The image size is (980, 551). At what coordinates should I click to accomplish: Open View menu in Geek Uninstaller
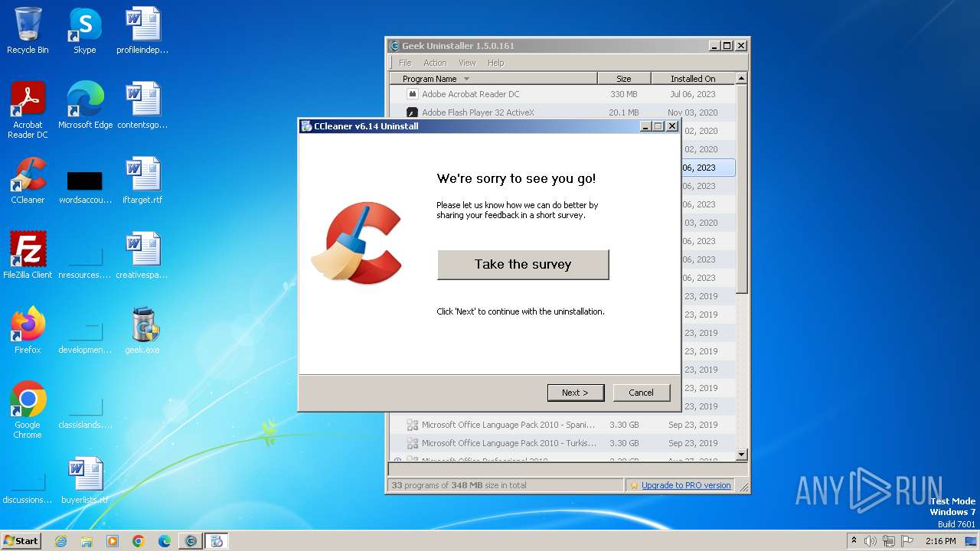[467, 63]
